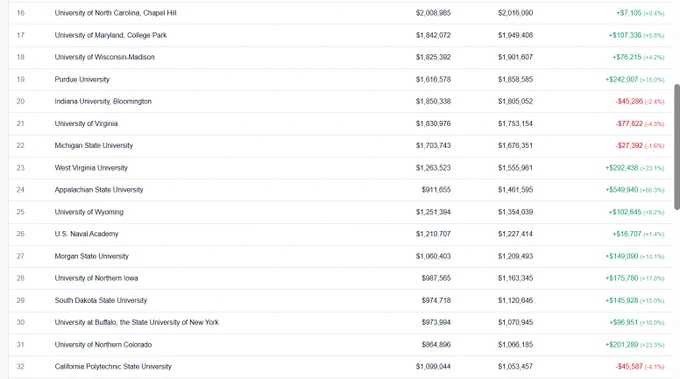Click Appalachian State's +$549,940 change value
This screenshot has height=379, width=680.
[621, 190]
